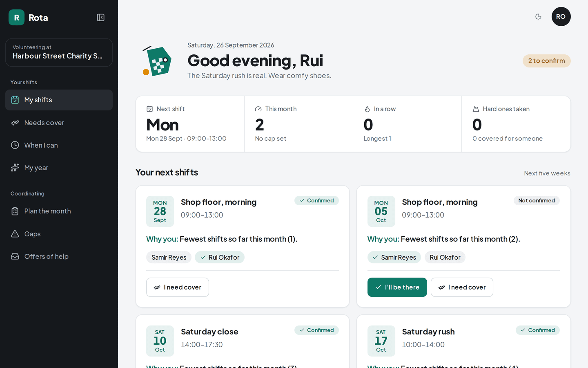Viewport: 588px width, 368px height.
Task: Click the In a row flame icon
Action: (x=367, y=109)
